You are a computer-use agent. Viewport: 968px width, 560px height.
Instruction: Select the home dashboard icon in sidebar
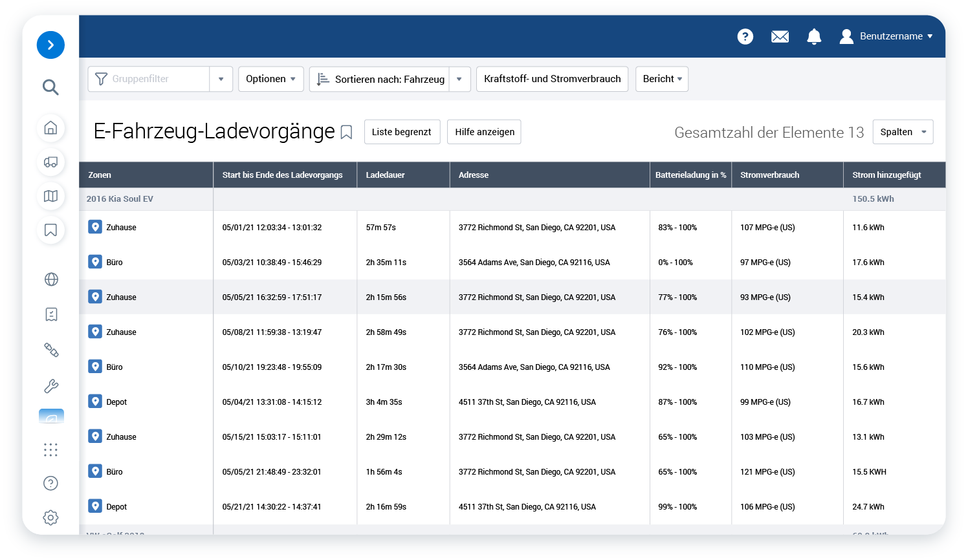click(x=50, y=129)
